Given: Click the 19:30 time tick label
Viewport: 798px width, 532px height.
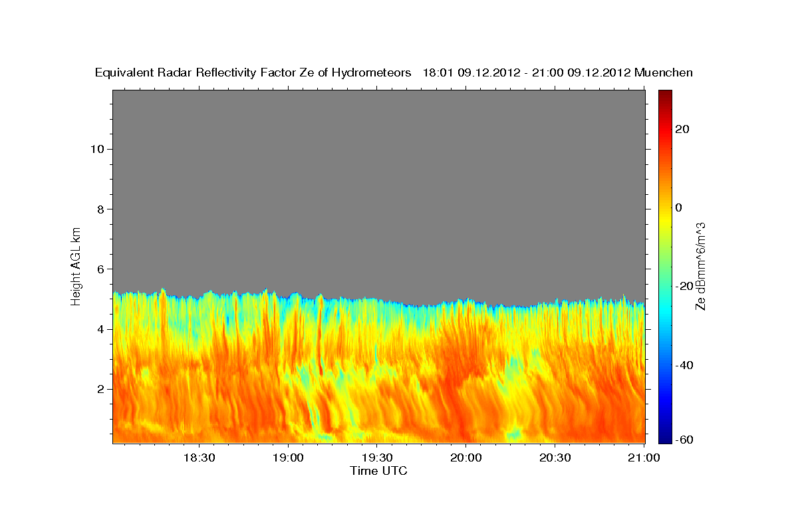Looking at the screenshot, I should point(376,458).
